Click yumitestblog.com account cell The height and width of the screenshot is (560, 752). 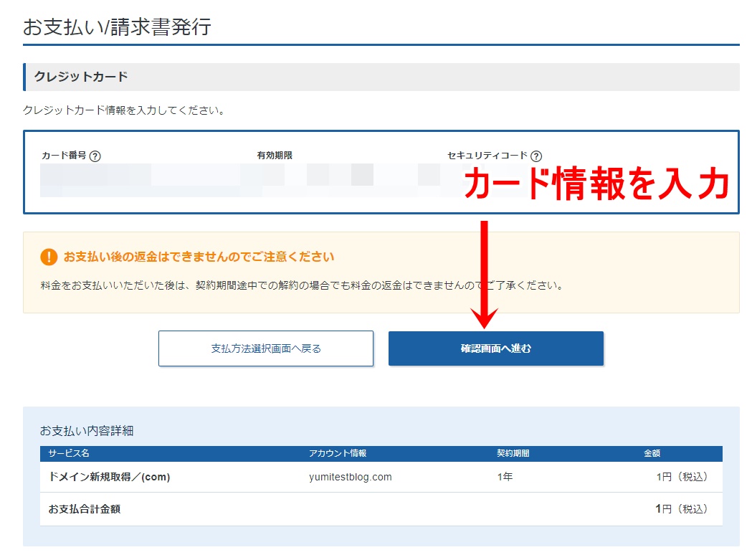coord(350,477)
